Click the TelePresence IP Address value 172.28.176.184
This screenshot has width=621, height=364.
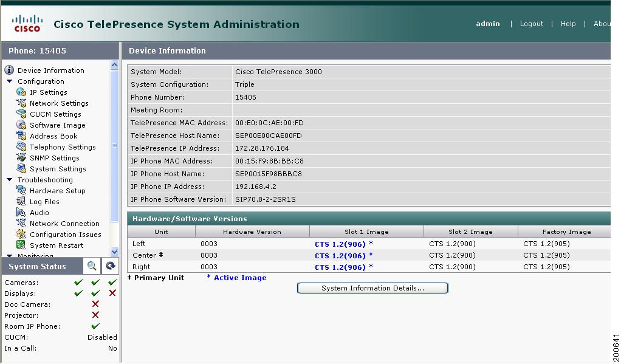point(262,148)
